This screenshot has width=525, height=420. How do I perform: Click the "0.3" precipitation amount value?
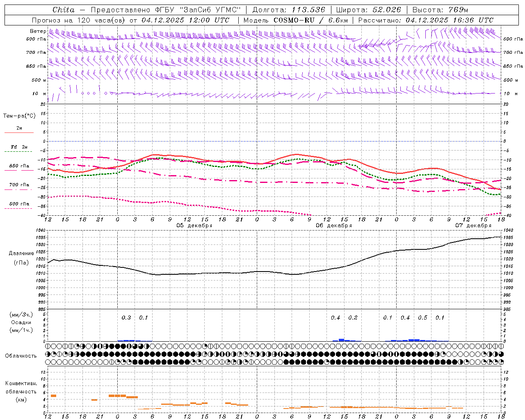pos(126,317)
